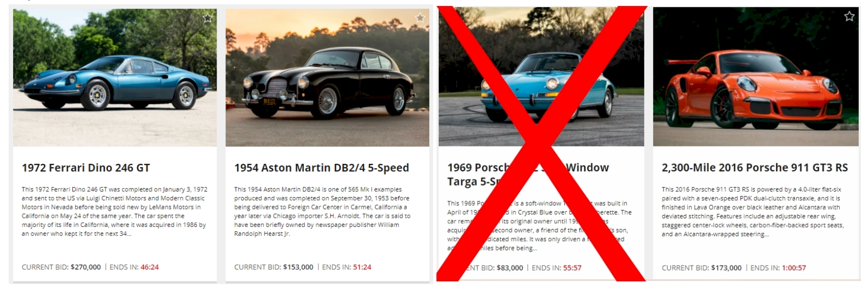Viewport: 868px width, 289px height.
Task: Open the blue Porsche Targa photo
Action: pyautogui.click(x=541, y=77)
